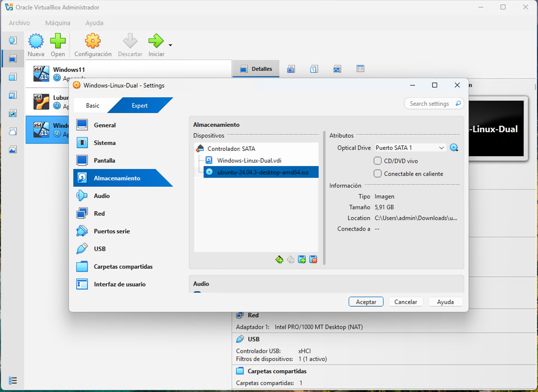Screen dimensions: 538x392
Task: Switch to the Basic settings tab
Action: pos(93,106)
